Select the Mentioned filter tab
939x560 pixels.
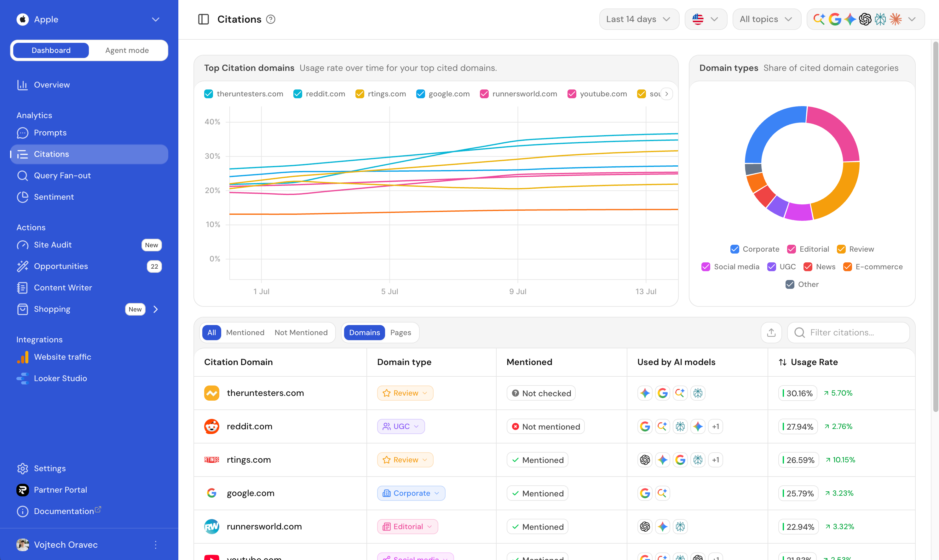pyautogui.click(x=245, y=333)
